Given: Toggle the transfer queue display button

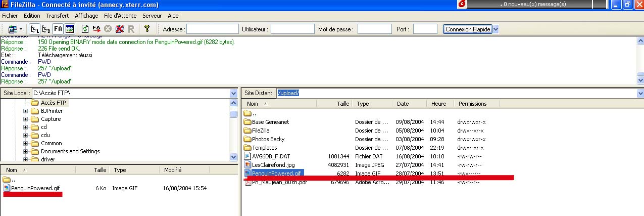Looking at the screenshot, I should pyautogui.click(x=58, y=29).
